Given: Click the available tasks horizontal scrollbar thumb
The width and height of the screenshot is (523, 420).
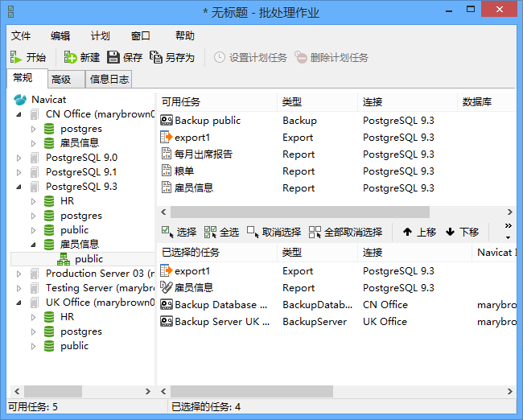Looking at the screenshot, I should pyautogui.click(x=300, y=212).
